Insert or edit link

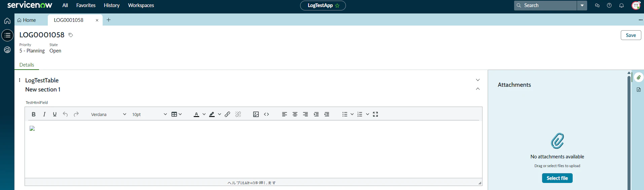pyautogui.click(x=227, y=114)
